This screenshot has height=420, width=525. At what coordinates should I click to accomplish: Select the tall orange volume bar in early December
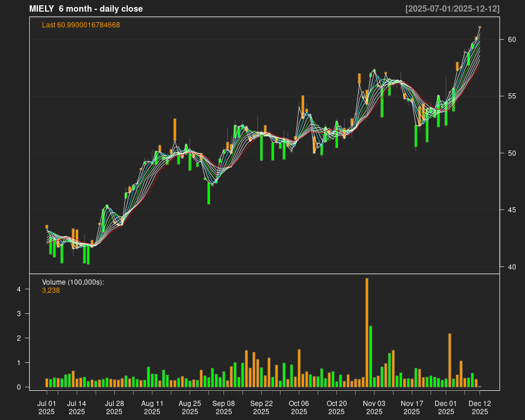450,360
